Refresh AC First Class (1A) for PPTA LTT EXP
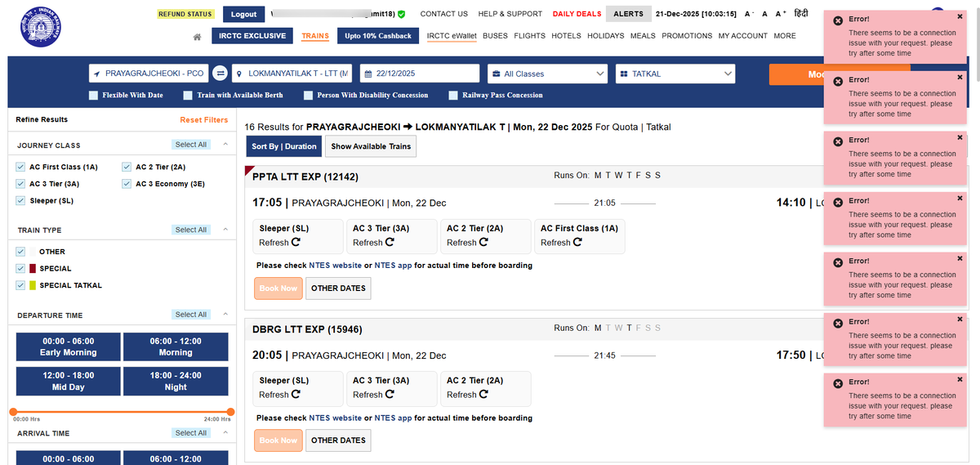This screenshot has width=980, height=465. 577,243
